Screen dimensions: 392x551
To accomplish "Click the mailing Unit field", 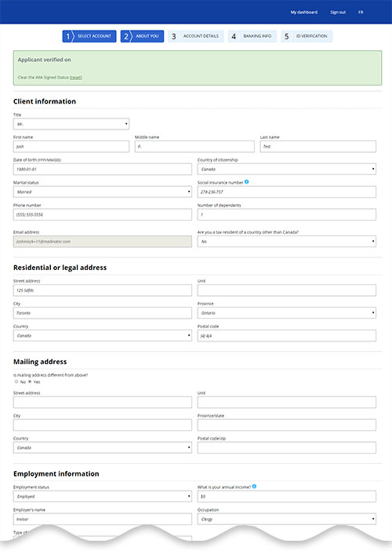I will pyautogui.click(x=287, y=403).
